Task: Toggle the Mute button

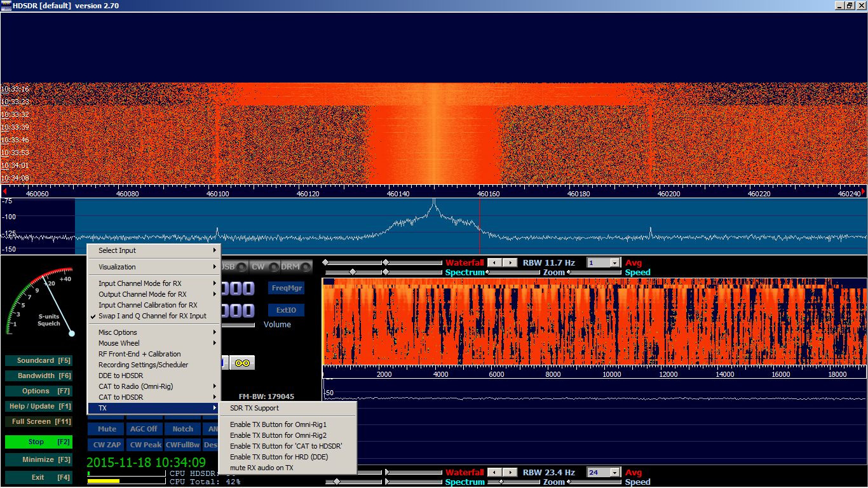Action: 107,429
